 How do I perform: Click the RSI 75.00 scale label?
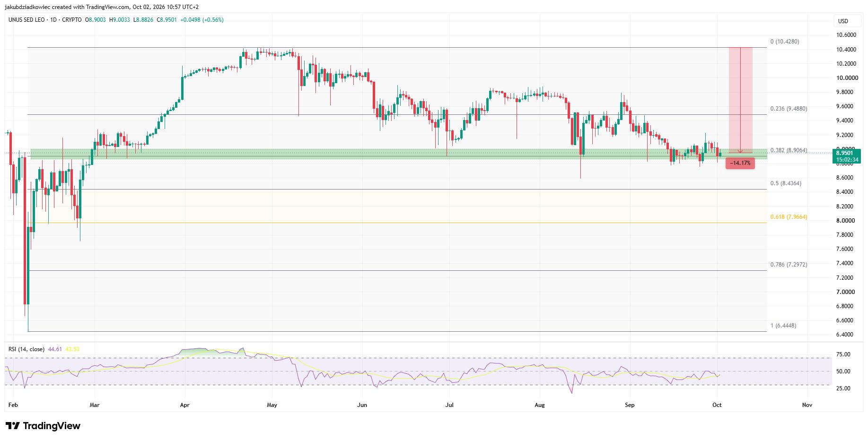(843, 354)
